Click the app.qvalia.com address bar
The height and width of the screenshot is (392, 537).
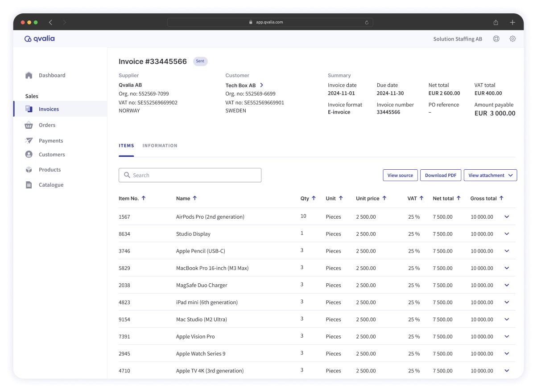270,22
